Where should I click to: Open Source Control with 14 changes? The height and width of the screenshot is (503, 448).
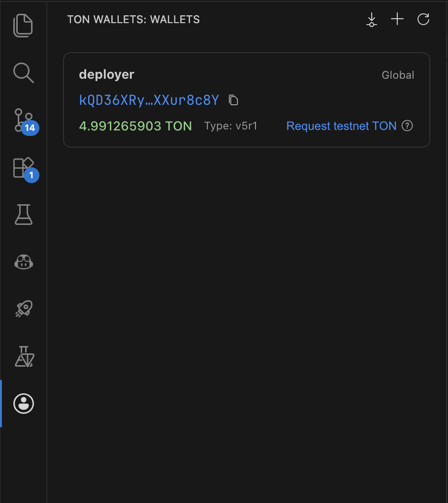[x=23, y=120]
